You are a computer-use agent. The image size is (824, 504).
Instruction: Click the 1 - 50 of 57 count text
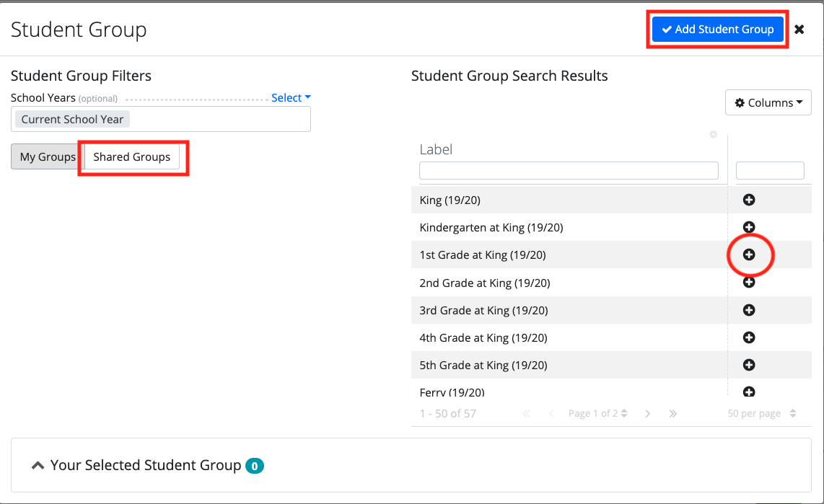click(x=448, y=414)
